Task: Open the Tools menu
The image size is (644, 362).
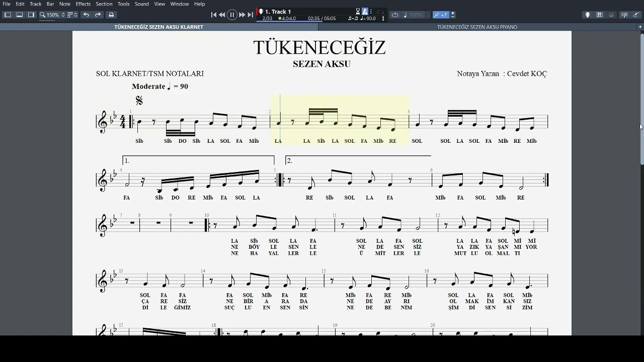Action: (x=124, y=4)
